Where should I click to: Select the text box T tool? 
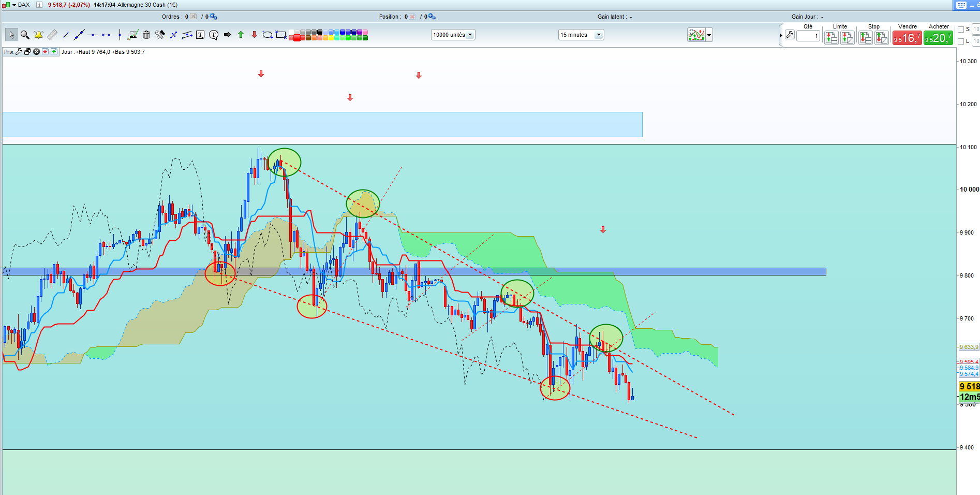(200, 35)
